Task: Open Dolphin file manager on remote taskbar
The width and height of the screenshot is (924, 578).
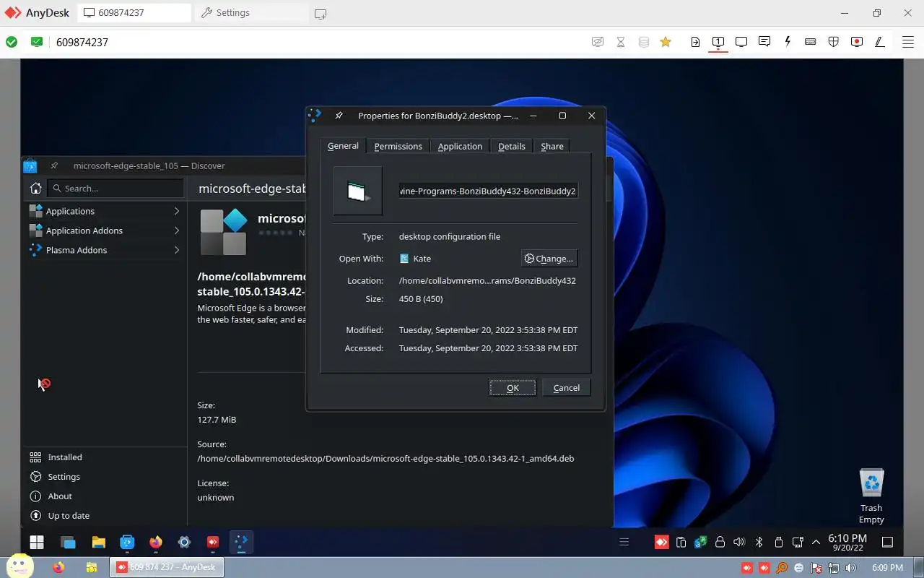Action: click(x=99, y=542)
